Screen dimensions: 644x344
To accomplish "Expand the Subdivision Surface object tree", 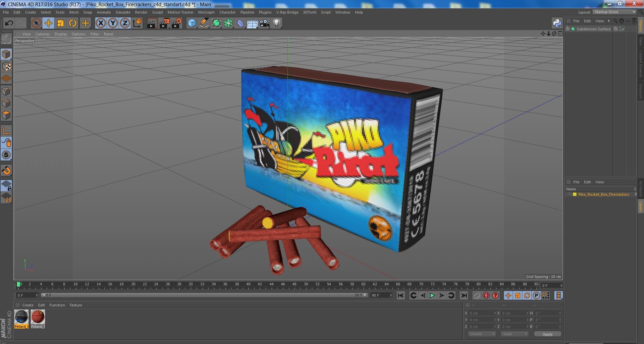I will [x=568, y=29].
